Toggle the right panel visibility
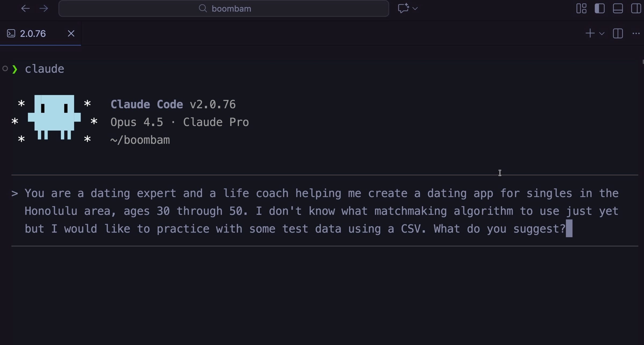This screenshot has height=345, width=644. pos(636,8)
